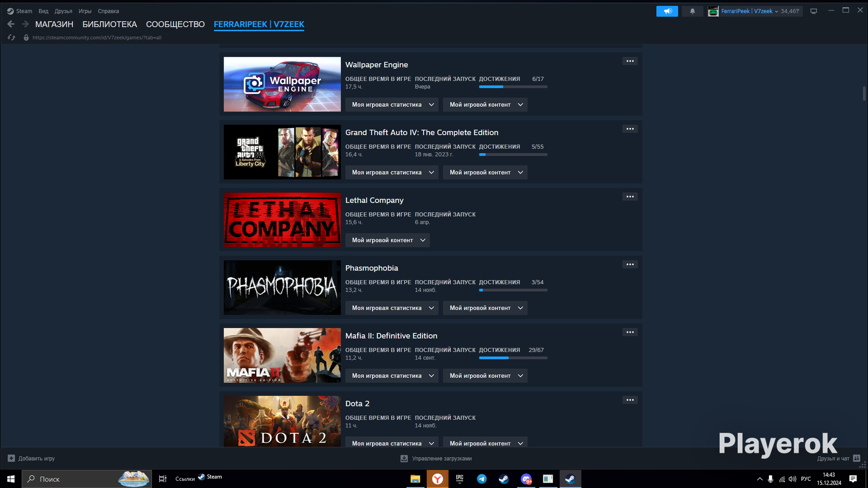Click the Windows taskbar search box
868x488 pixels.
click(x=87, y=479)
